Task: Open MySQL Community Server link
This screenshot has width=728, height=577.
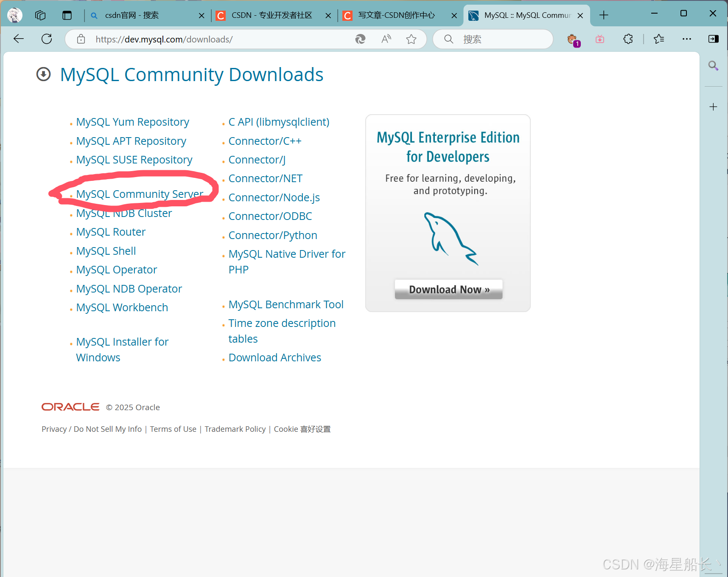Action: pyautogui.click(x=140, y=194)
